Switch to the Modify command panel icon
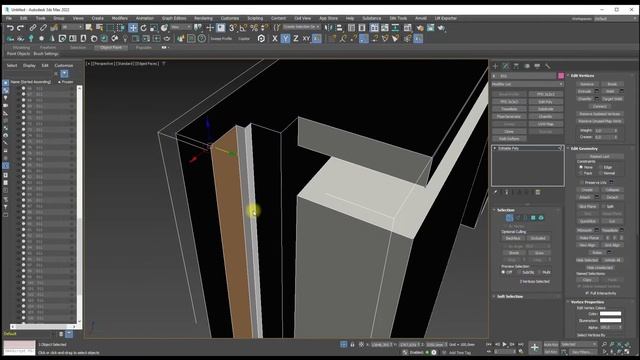The width and height of the screenshot is (640, 360). [506, 66]
